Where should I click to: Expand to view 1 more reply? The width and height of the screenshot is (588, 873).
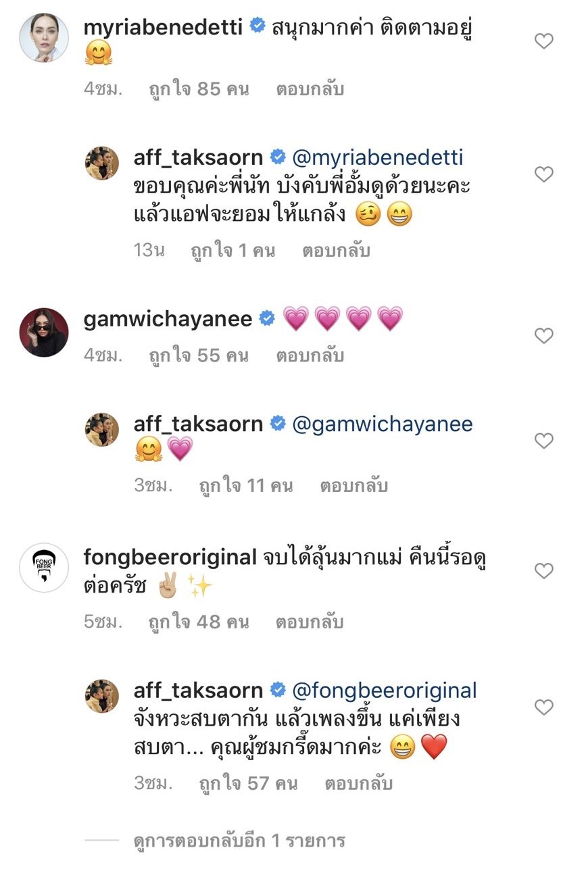pos(239,841)
